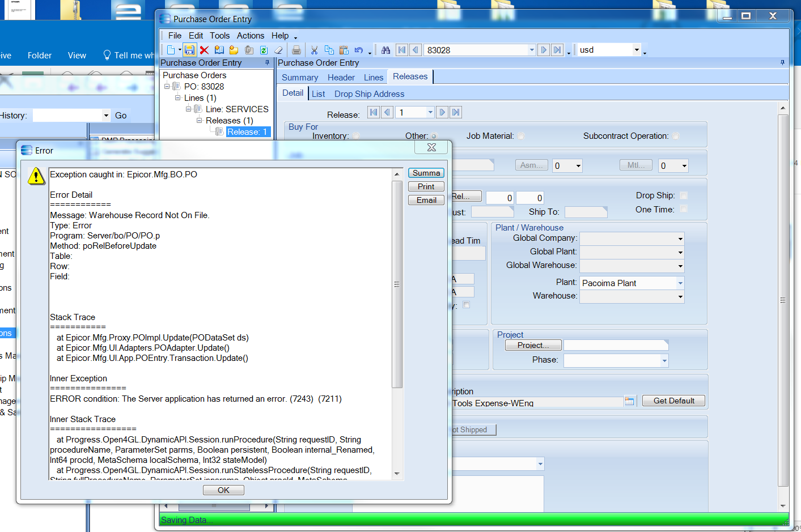This screenshot has height=532, width=801.
Task: Click the red X Delete toolbar icon
Action: (204, 50)
